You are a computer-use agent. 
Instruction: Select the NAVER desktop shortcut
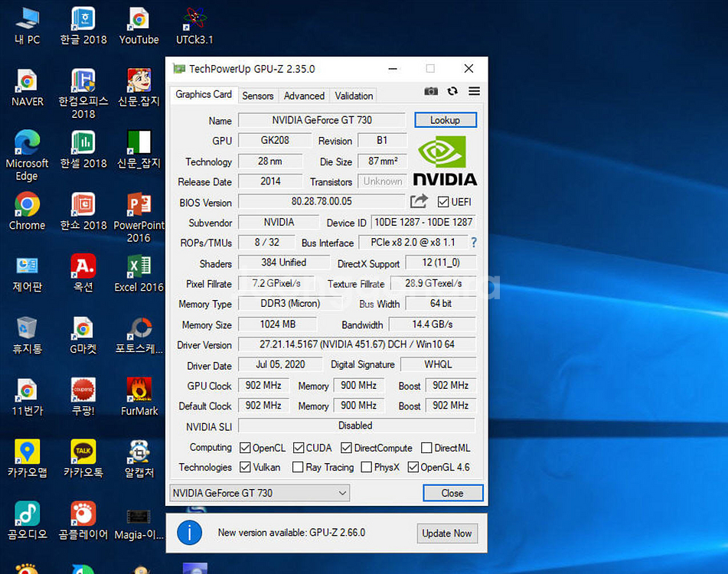tap(27, 88)
